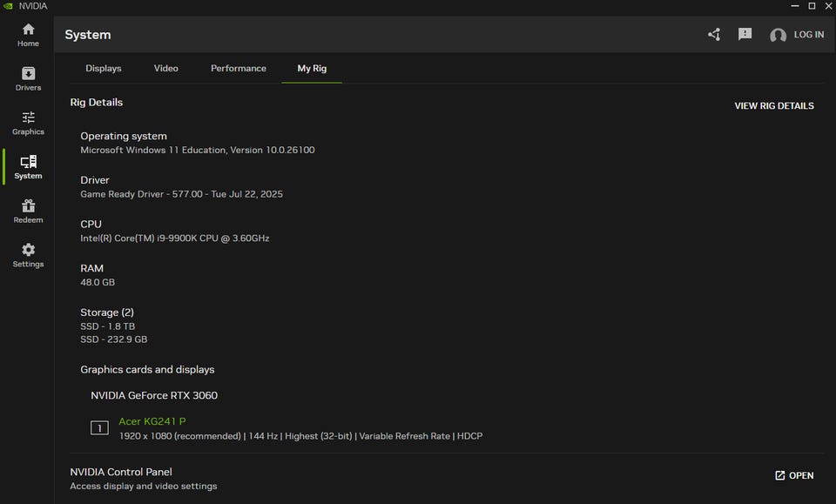
Task: Click the Storage (2) label
Action: pos(107,312)
